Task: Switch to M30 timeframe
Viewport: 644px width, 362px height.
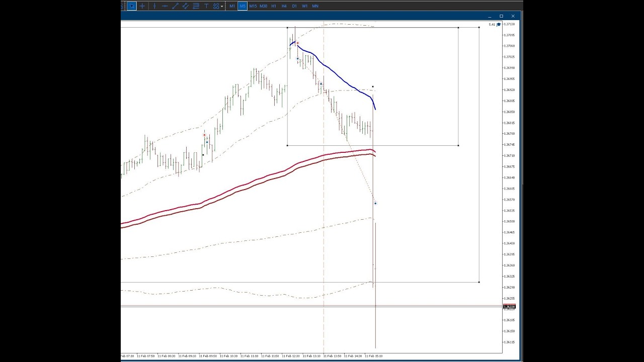Action: 263,6
